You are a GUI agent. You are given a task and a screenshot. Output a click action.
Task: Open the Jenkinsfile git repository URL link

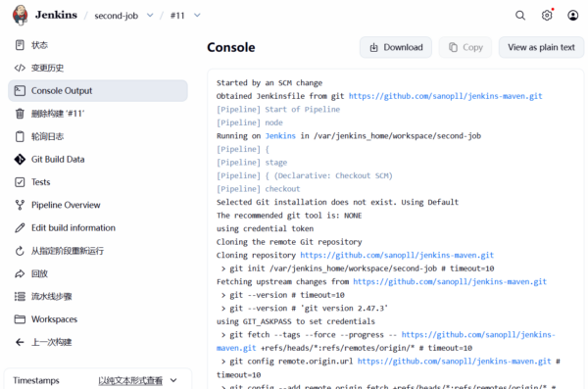click(446, 96)
